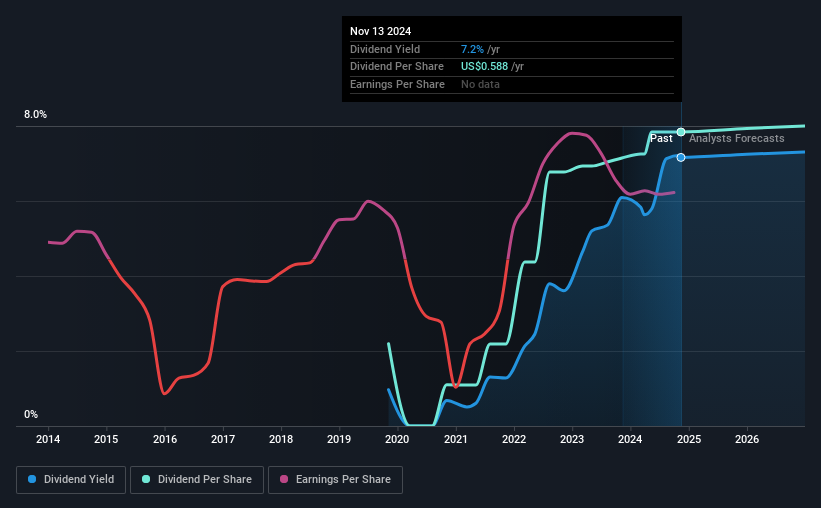Click the blue Dividend Yield legend dot

point(32,479)
